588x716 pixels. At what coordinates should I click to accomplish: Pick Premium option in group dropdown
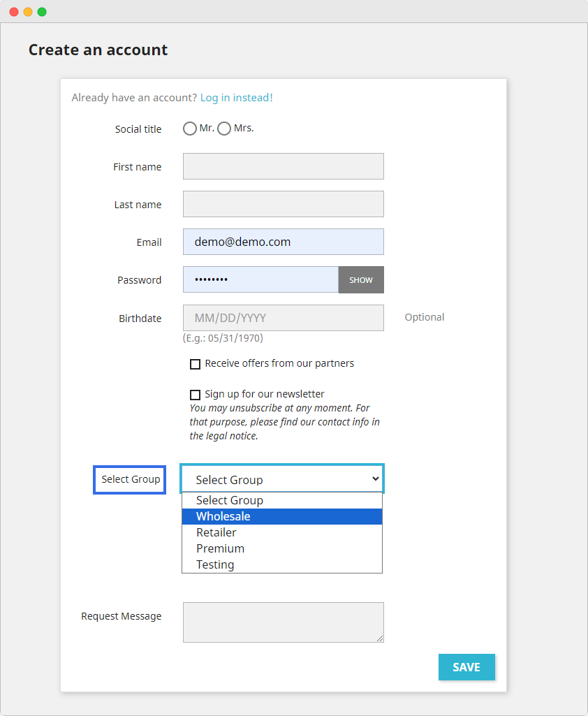point(282,548)
